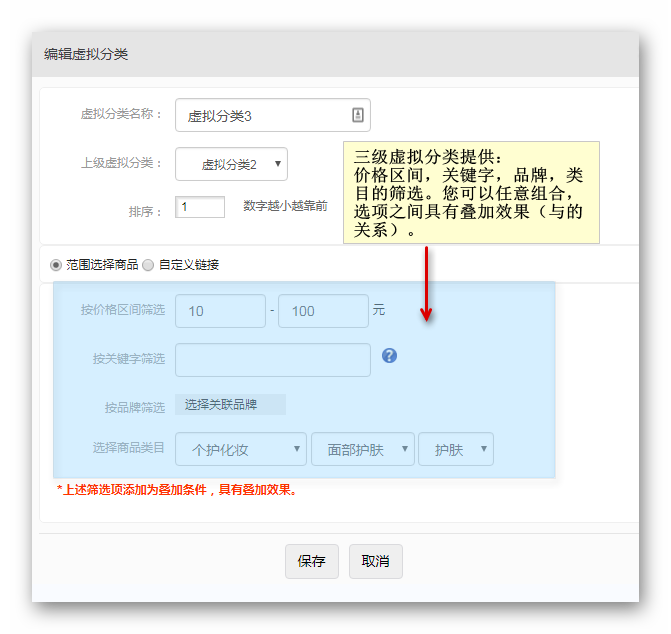
Task: Click the empty keyword filter input
Action: tap(273, 360)
